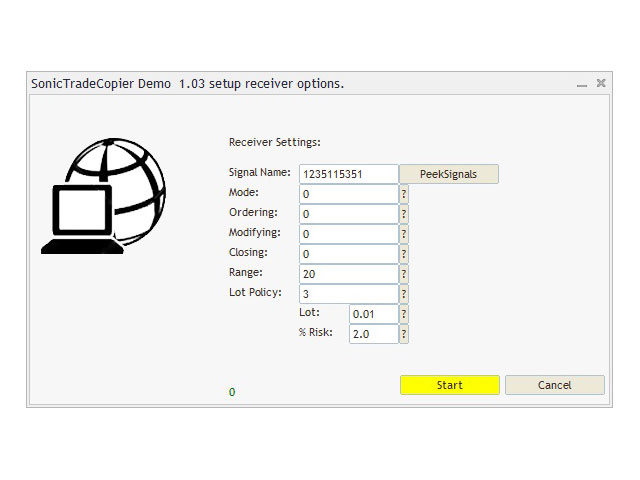Image resolution: width=640 pixels, height=480 pixels.
Task: Click the Modifying input box
Action: tap(349, 234)
